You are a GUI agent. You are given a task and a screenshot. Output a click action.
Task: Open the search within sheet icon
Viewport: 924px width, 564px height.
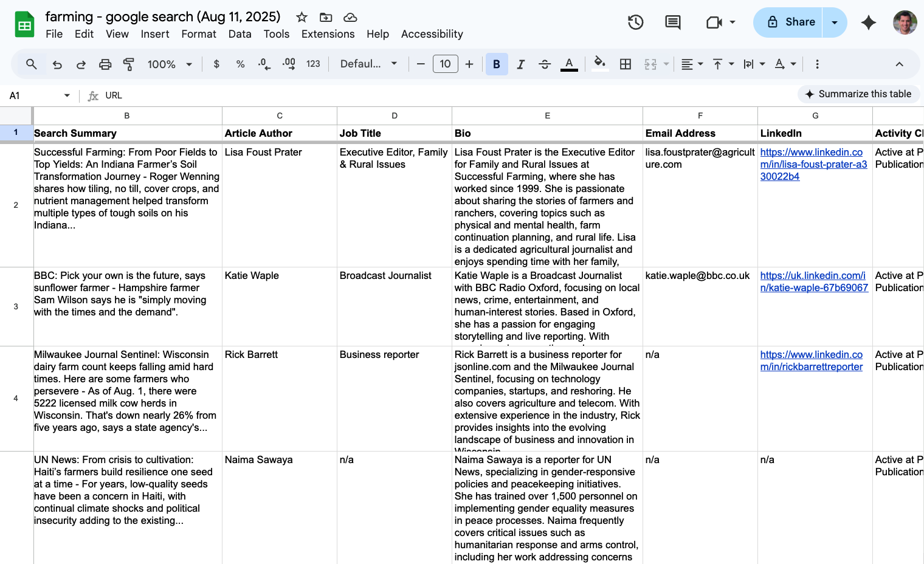pos(30,64)
